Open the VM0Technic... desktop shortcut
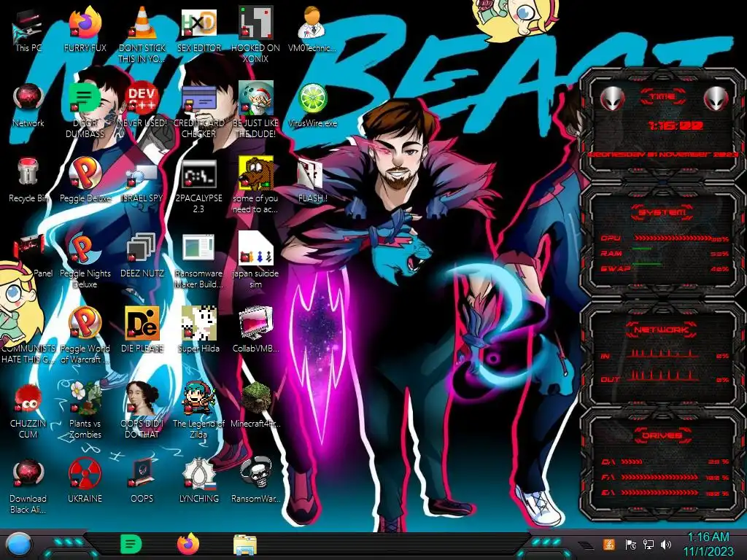Viewport: 747px width, 560px height. point(312,29)
